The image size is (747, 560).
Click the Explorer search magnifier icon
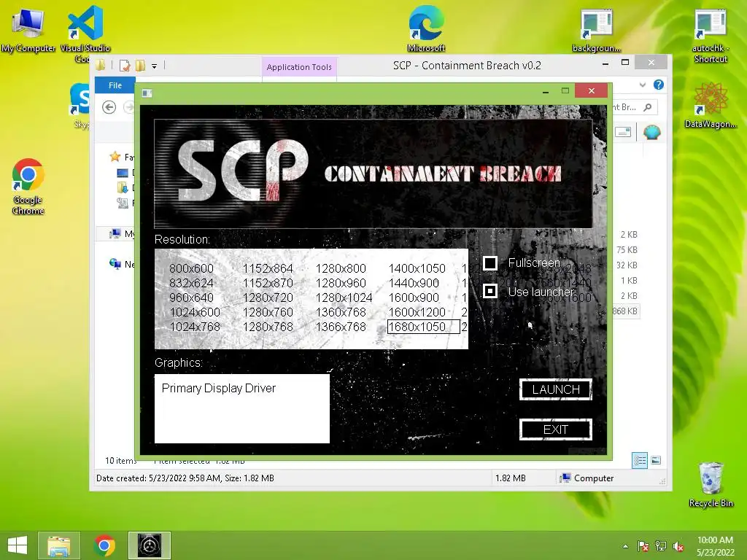pos(648,107)
